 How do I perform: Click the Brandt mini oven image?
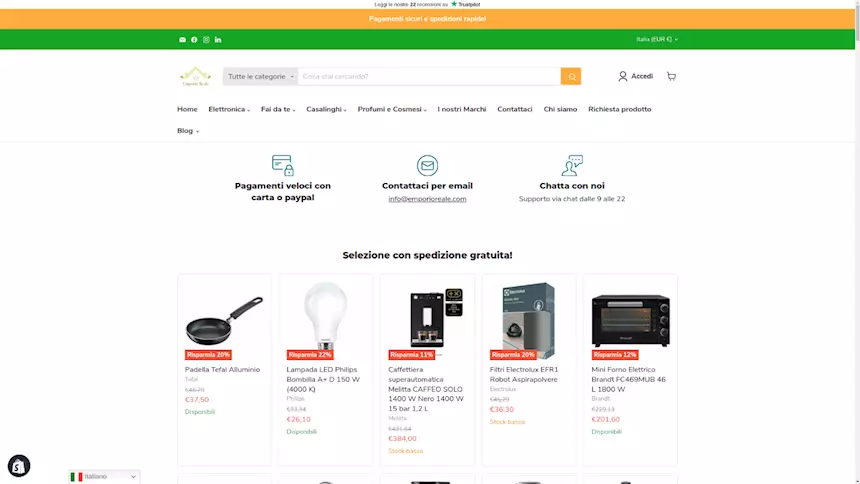[631, 320]
